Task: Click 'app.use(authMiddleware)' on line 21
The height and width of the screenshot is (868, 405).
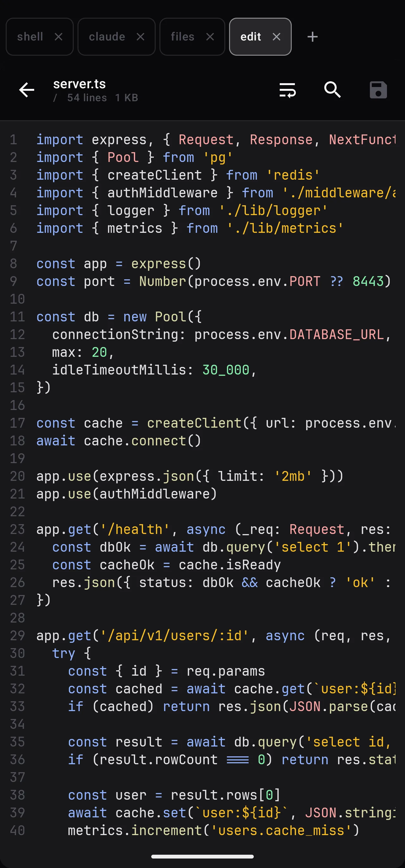Action: click(x=127, y=494)
